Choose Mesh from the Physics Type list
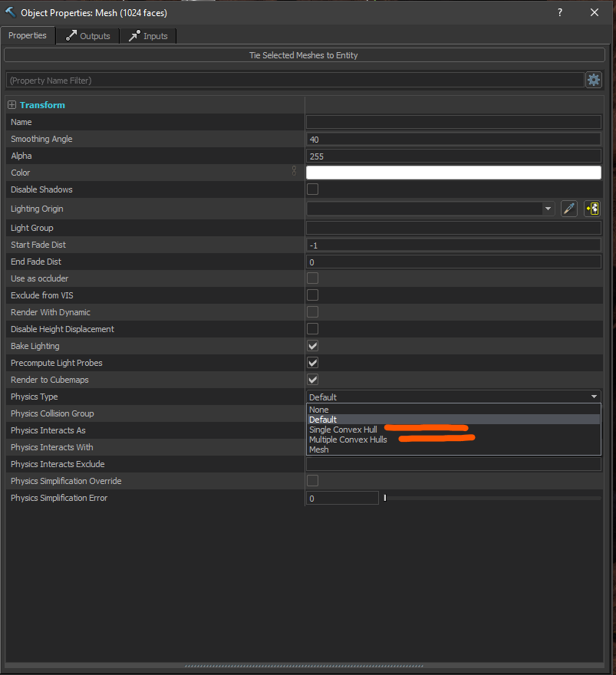The height and width of the screenshot is (675, 616). (x=319, y=449)
